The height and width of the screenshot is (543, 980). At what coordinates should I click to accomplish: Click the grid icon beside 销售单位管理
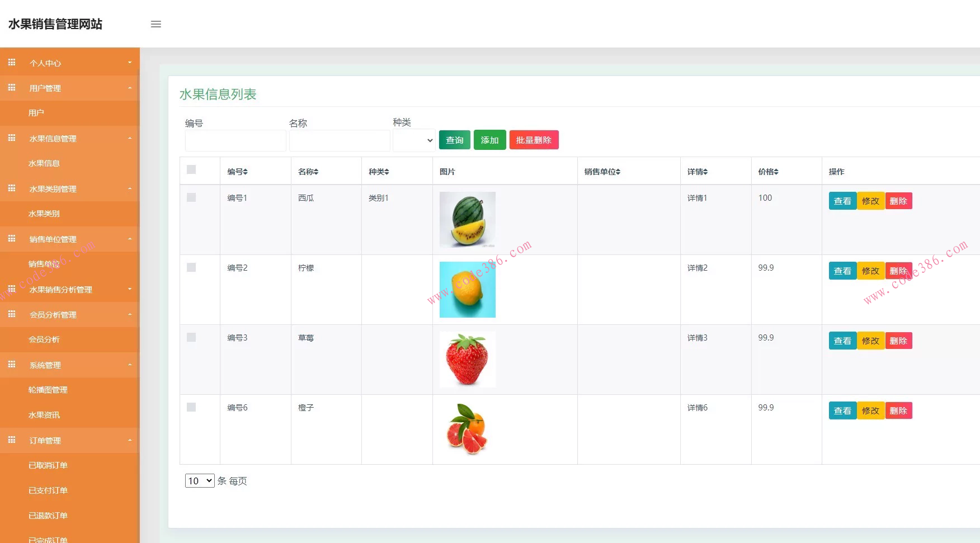pyautogui.click(x=12, y=238)
